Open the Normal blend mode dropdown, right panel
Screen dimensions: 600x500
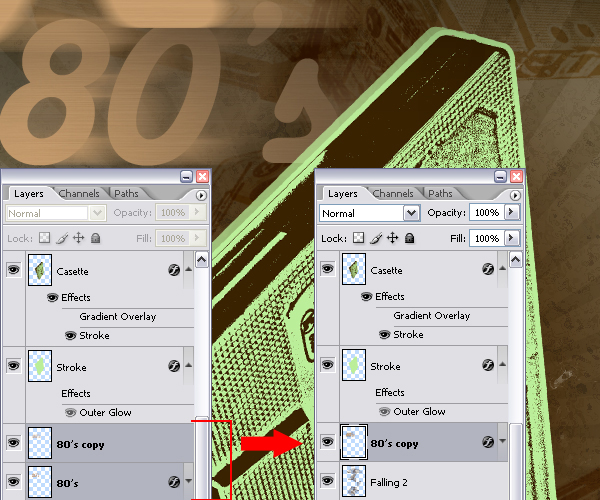411,213
